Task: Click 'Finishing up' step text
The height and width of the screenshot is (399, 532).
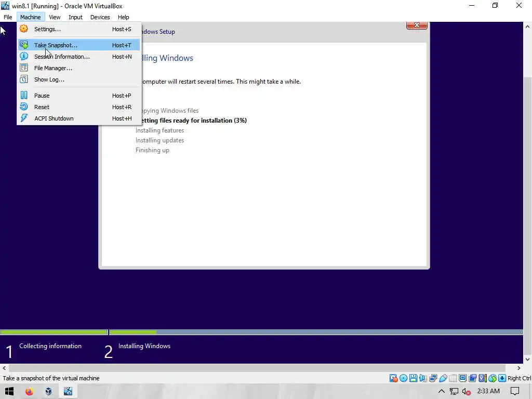Action: (152, 150)
